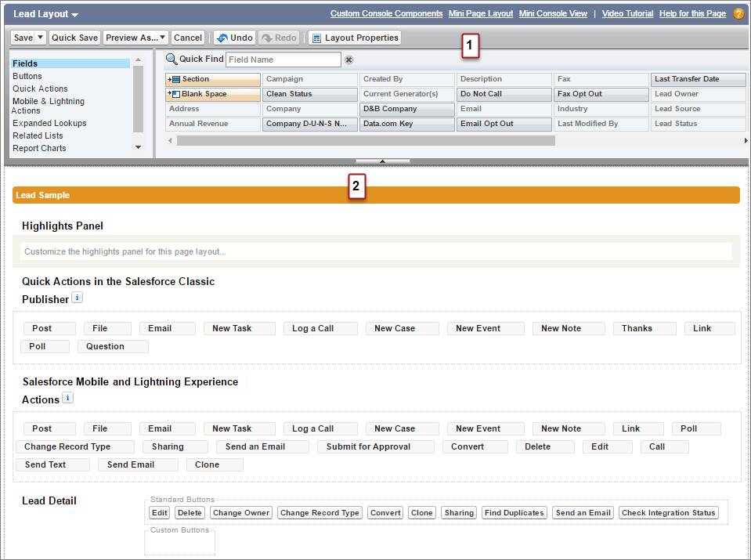The image size is (751, 560).
Task: Select the Blank Space palette item
Action: click(213, 94)
